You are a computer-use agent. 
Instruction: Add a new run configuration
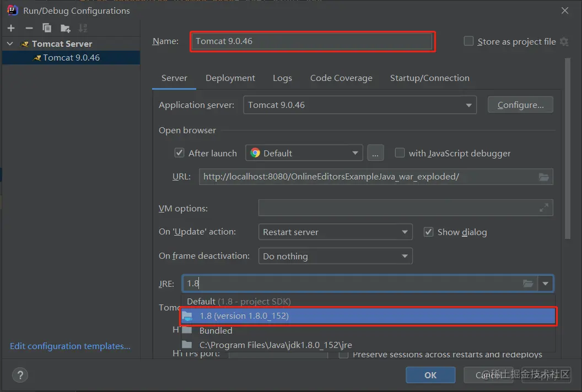[11, 28]
